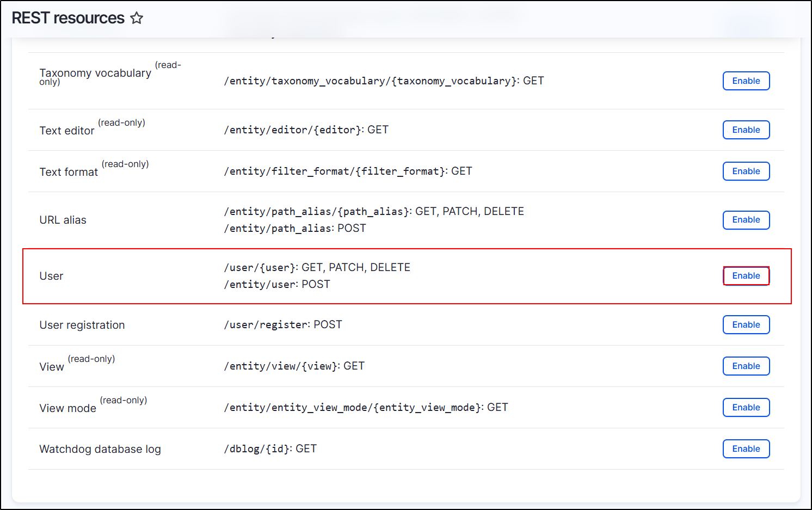This screenshot has width=812, height=510.
Task: Click the /entity/user POST path text
Action: [277, 284]
